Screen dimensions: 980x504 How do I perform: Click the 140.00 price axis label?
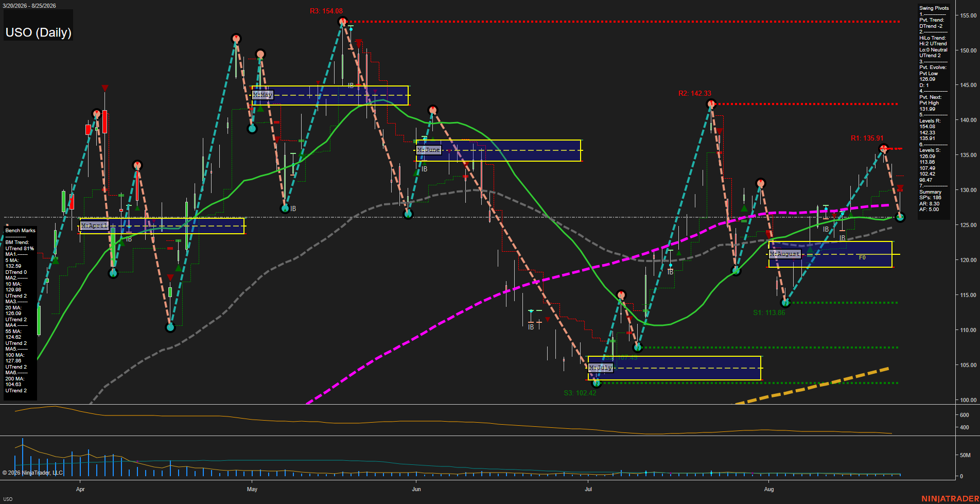pyautogui.click(x=968, y=120)
